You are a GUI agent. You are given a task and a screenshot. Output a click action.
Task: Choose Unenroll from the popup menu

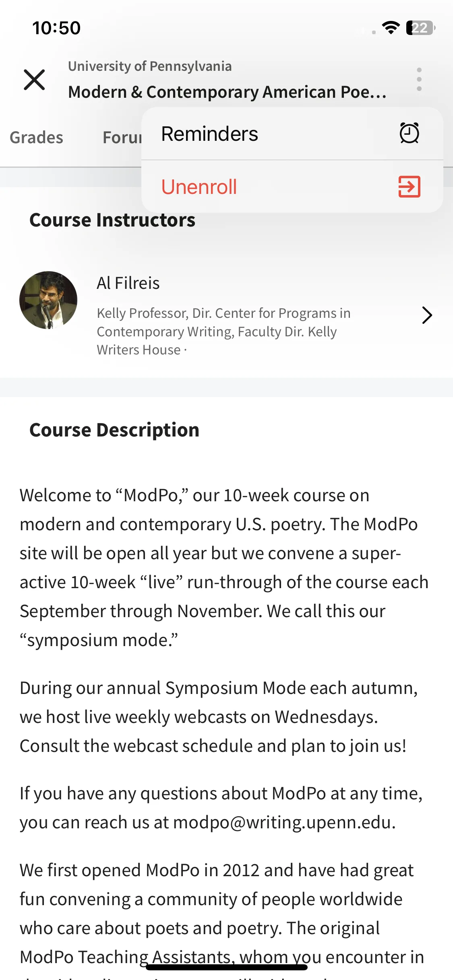point(292,187)
